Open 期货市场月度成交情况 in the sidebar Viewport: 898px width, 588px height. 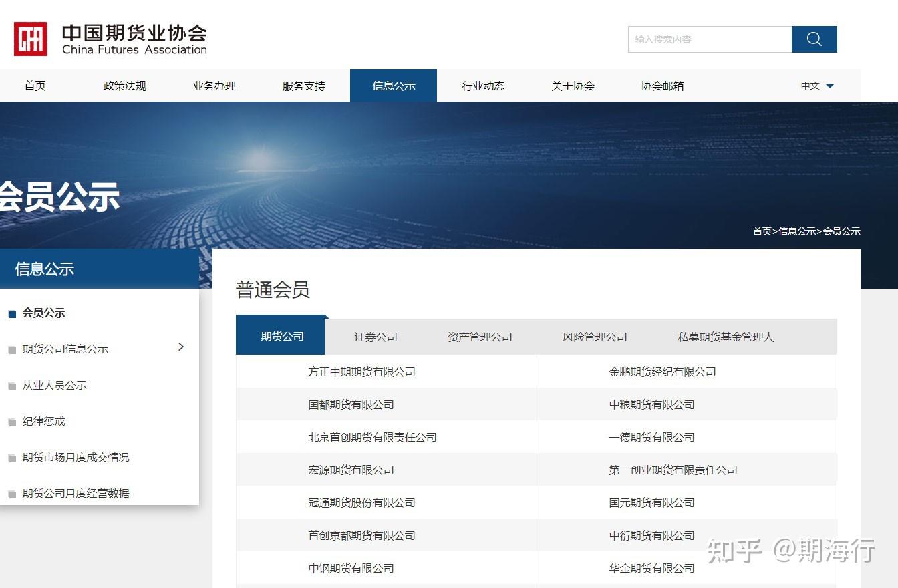coord(76,458)
